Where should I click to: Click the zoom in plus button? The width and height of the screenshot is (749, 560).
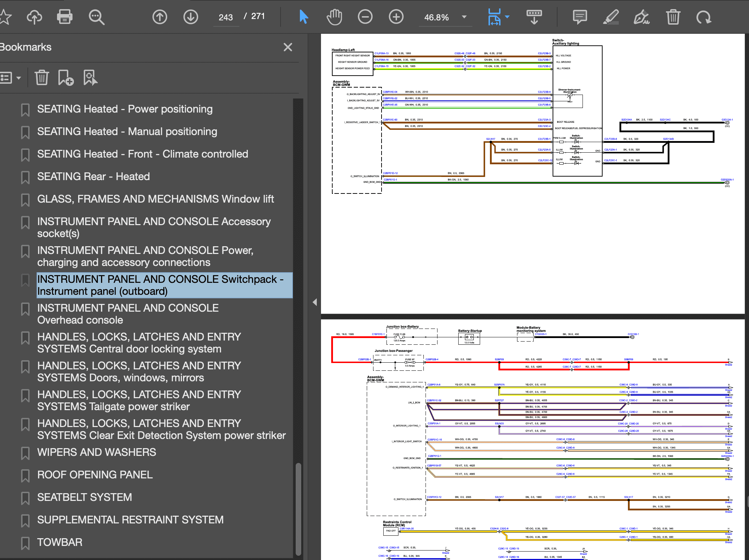[396, 17]
